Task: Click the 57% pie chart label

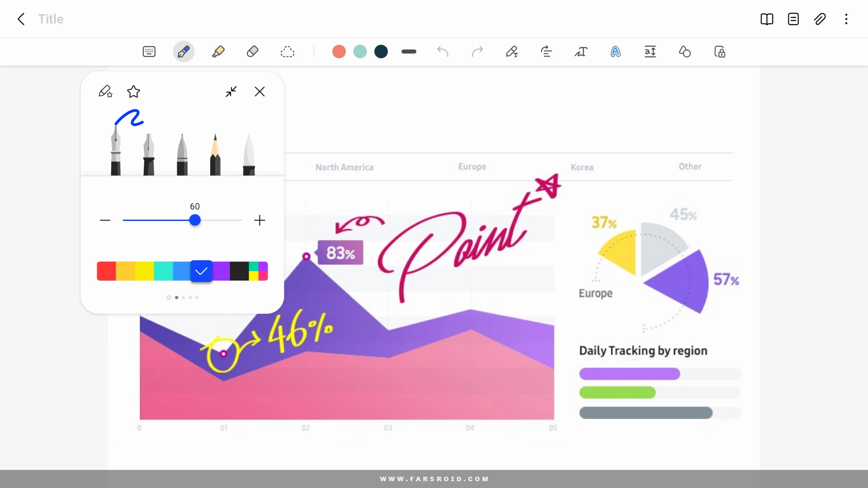Action: click(726, 280)
